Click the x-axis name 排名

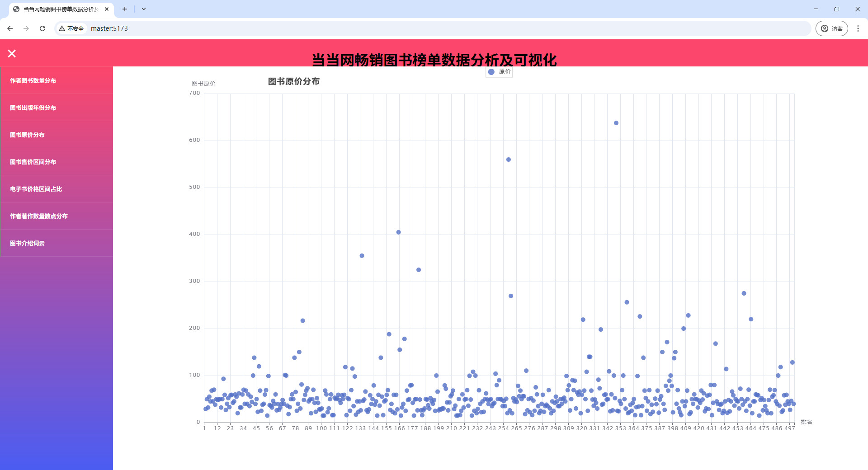point(807,422)
